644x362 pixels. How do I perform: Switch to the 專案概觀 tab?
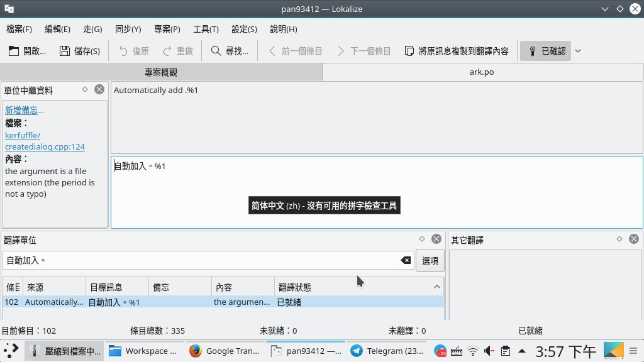click(x=161, y=72)
